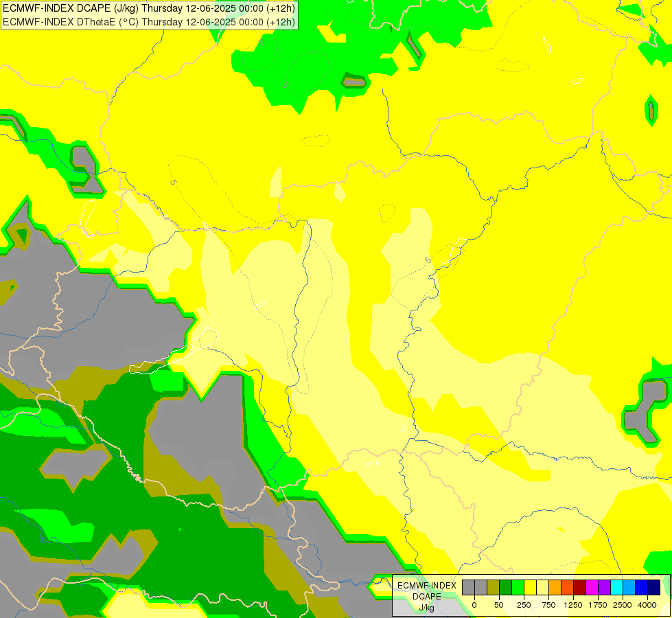
Task: Pick the light blue legend swatch
Action: coord(629,587)
